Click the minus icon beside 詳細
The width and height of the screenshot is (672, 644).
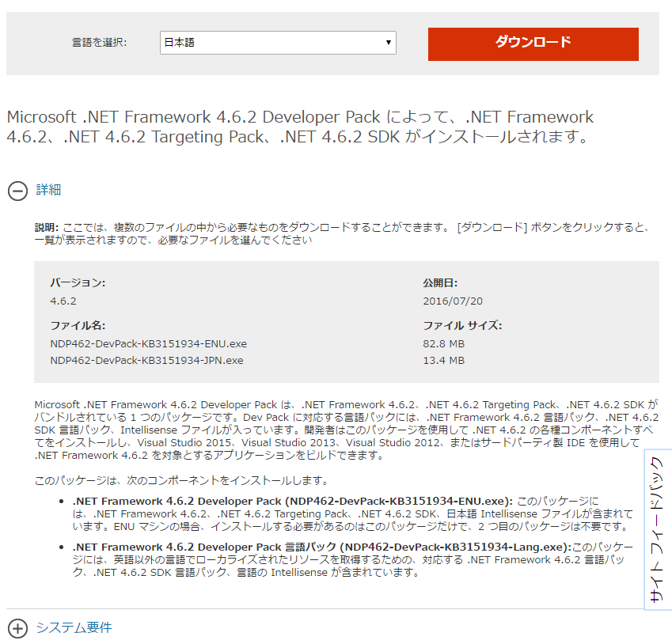coord(16,190)
